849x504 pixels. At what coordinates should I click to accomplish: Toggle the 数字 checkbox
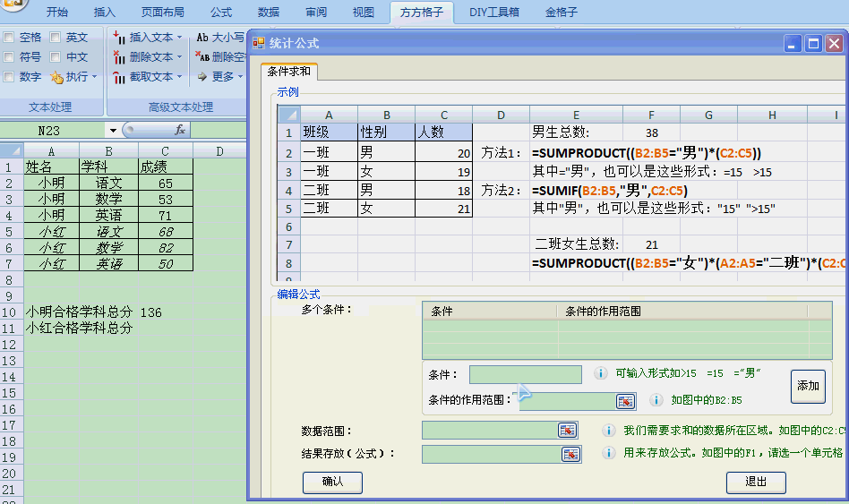(x=9, y=77)
